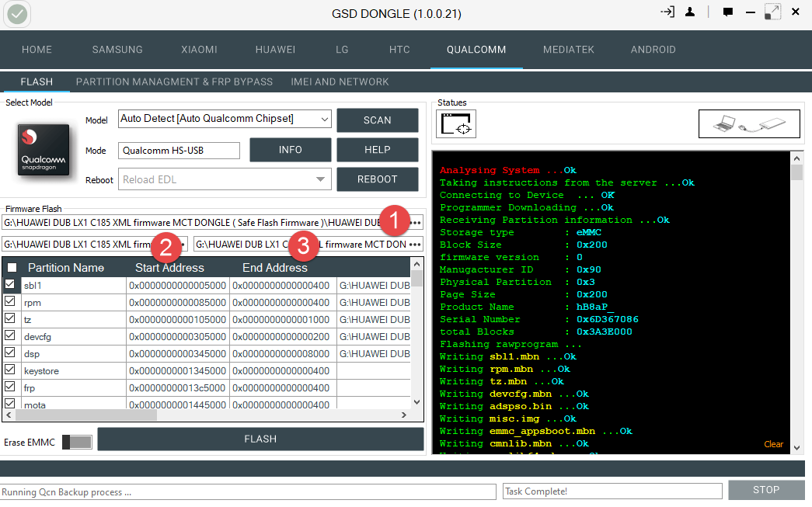This screenshot has width=812, height=507.
Task: Switch to the MEDIATEK tab
Action: 568,50
